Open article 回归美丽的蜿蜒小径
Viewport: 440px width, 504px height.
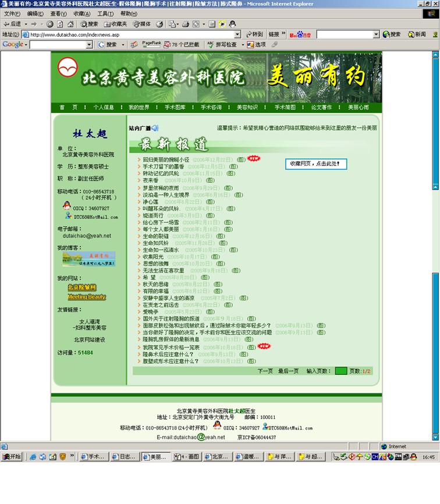(x=166, y=159)
